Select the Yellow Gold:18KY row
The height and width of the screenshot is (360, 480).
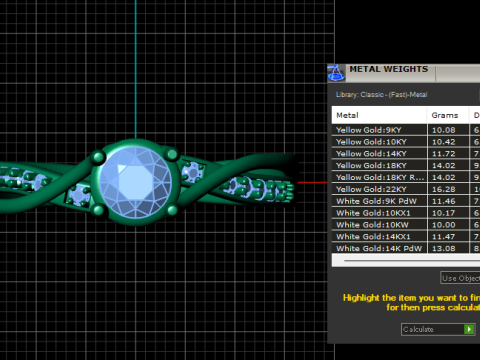point(406,166)
